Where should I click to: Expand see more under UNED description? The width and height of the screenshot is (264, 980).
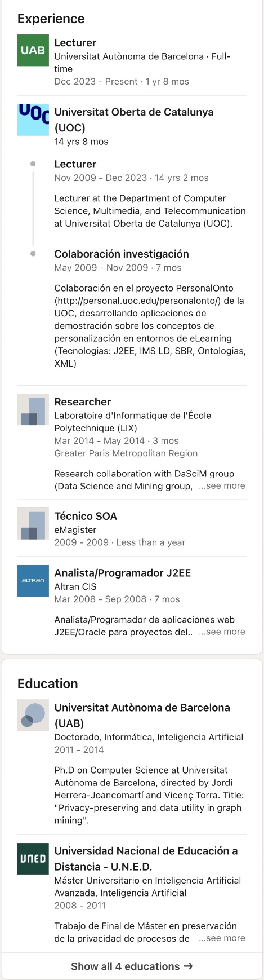pos(222,938)
